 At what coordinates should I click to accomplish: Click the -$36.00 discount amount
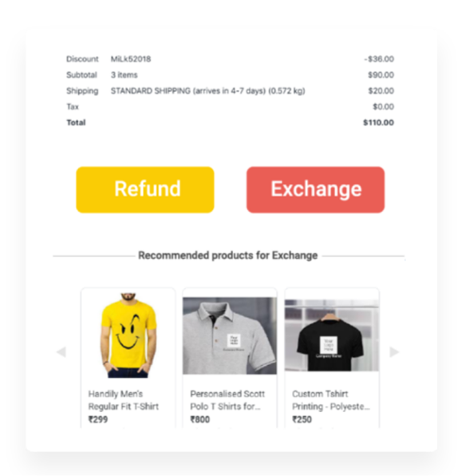coord(379,59)
